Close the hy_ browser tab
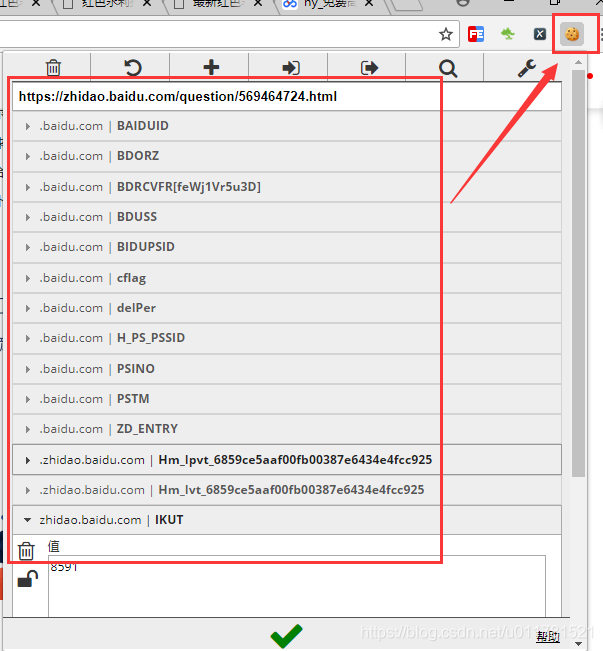The width and height of the screenshot is (603, 651). click(368, 4)
